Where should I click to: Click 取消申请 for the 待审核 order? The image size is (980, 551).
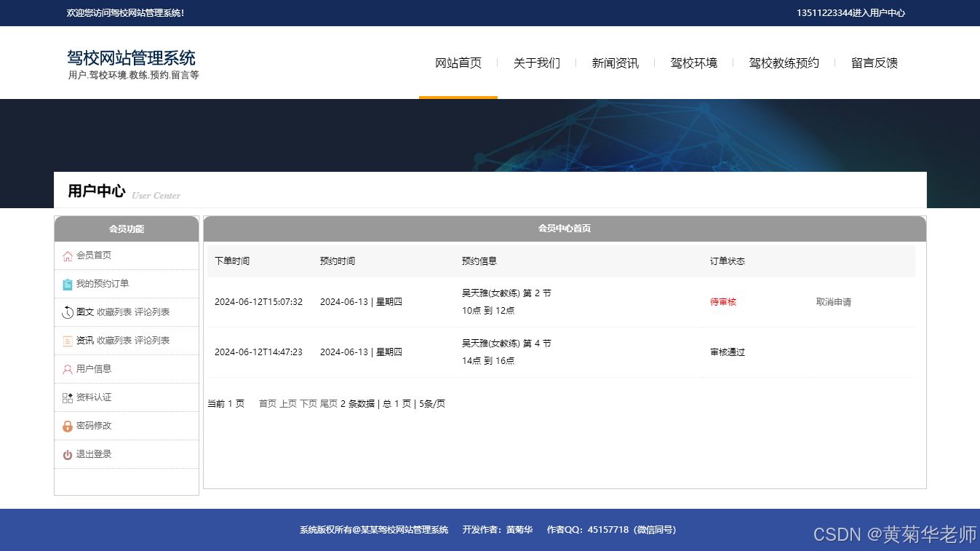coord(834,302)
